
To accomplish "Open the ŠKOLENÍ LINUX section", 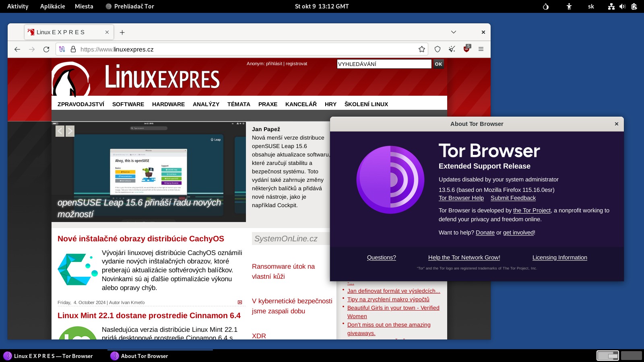I will [366, 104].
